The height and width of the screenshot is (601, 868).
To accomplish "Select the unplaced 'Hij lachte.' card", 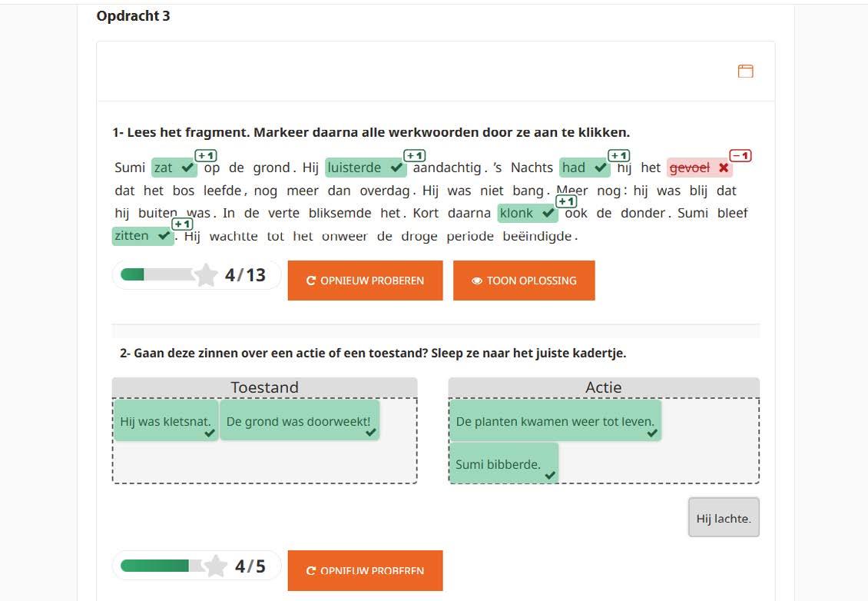I will pos(724,517).
